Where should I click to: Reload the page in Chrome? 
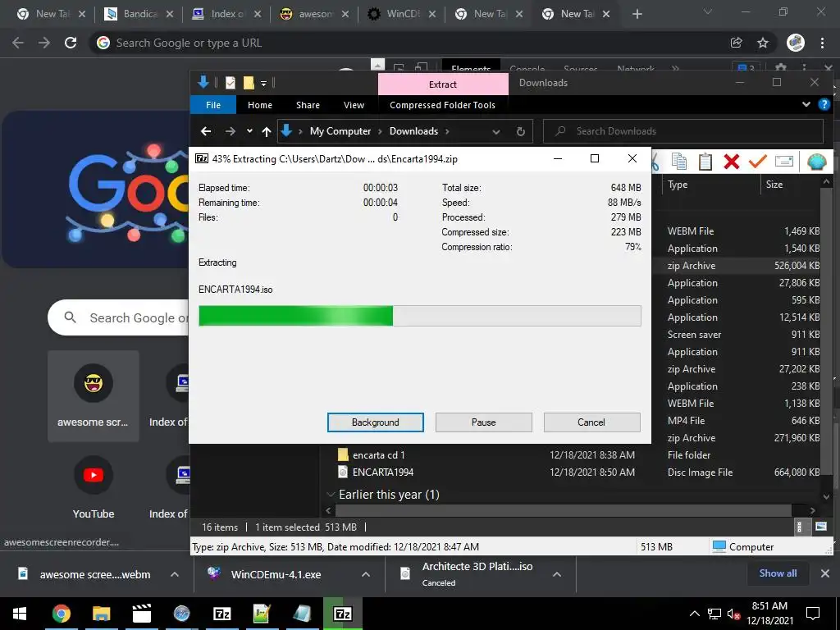pos(71,43)
